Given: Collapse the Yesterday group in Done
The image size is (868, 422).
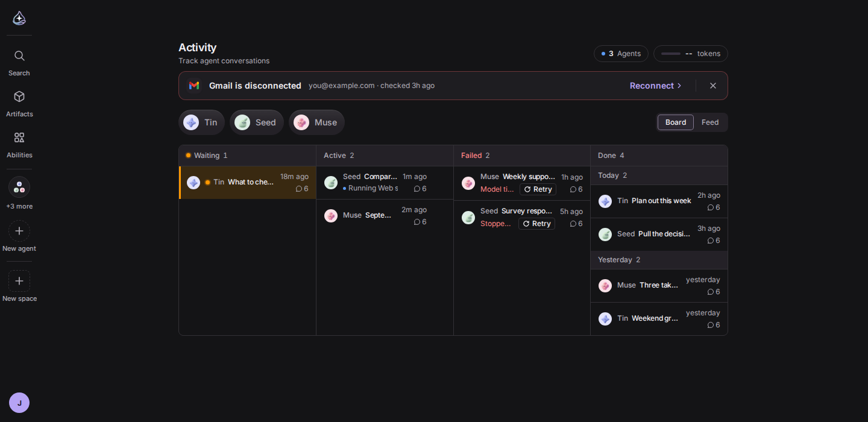Looking at the screenshot, I should point(659,260).
